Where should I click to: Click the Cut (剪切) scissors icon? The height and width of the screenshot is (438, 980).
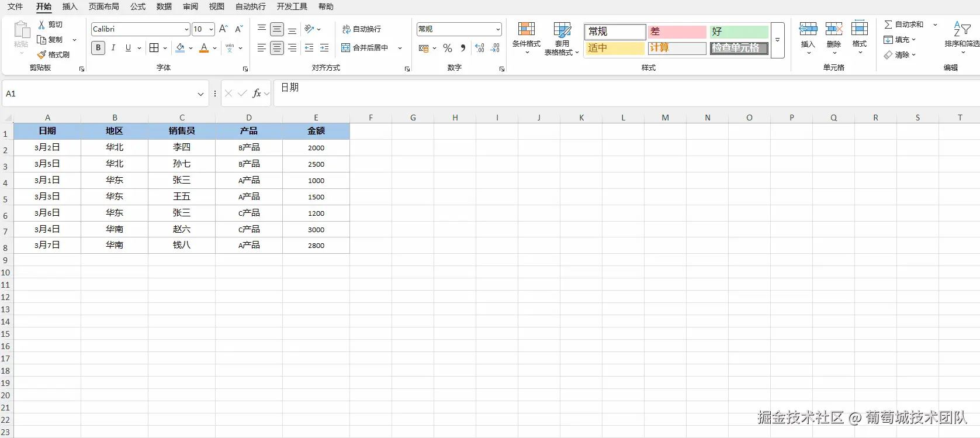(x=41, y=25)
